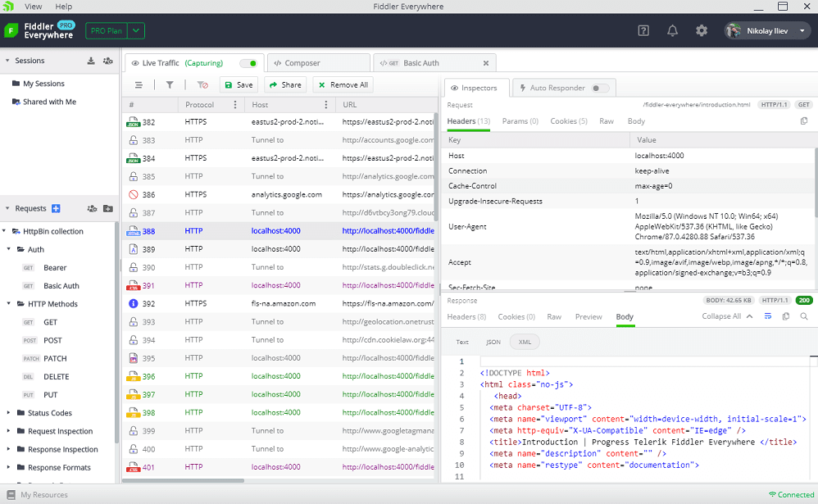Enable the Auto Responder switch
The width and height of the screenshot is (818, 504).
(x=601, y=89)
